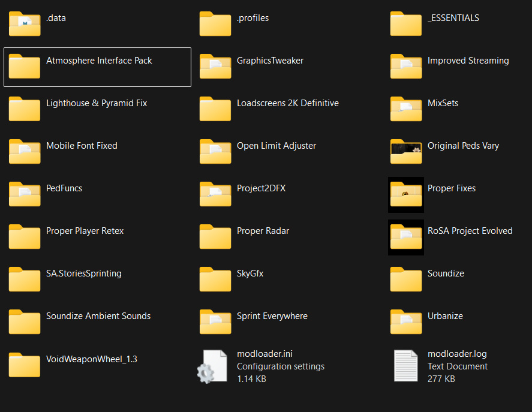
Task: Click the Original Peds Vary folder icon
Action: tap(406, 152)
